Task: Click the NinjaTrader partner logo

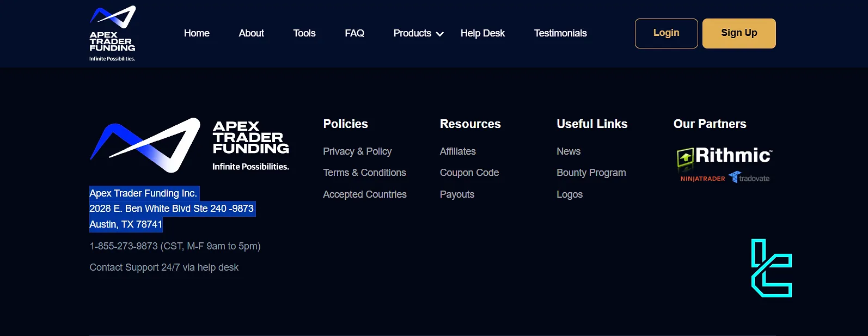Action: click(702, 179)
